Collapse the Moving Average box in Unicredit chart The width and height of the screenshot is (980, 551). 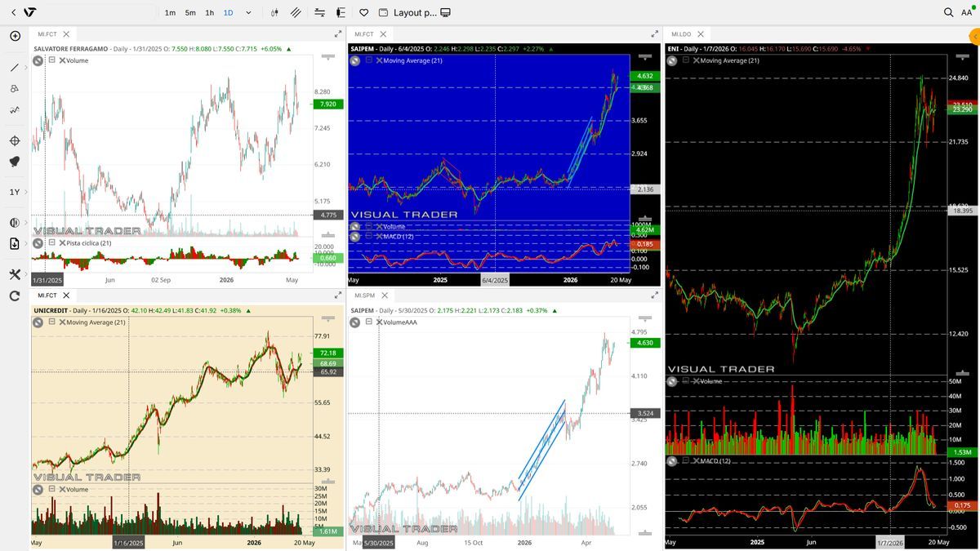pos(52,322)
